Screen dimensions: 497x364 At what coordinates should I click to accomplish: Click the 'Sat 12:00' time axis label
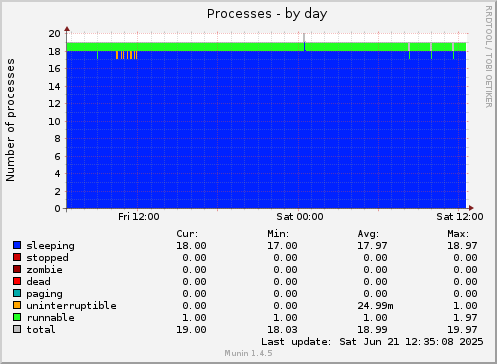460,217
